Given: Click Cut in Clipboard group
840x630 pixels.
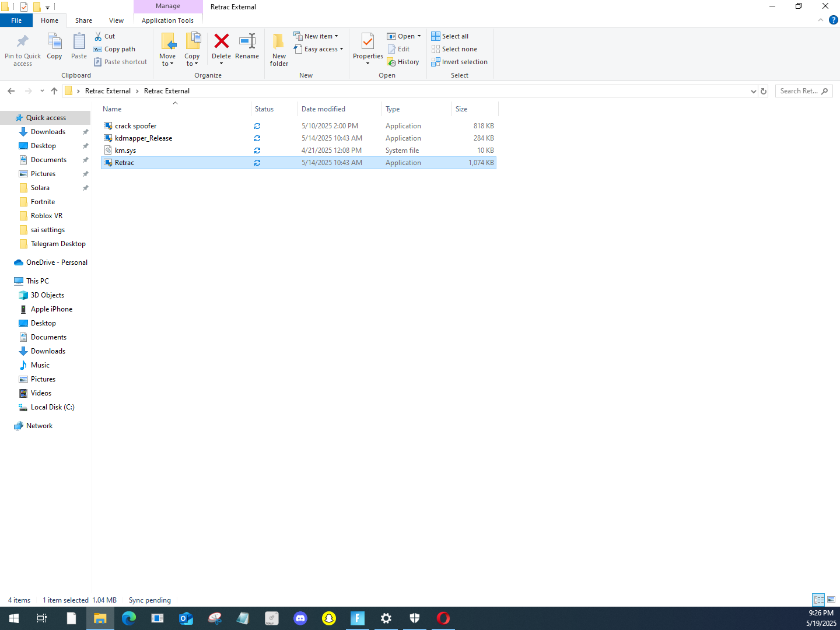Looking at the screenshot, I should click(105, 36).
